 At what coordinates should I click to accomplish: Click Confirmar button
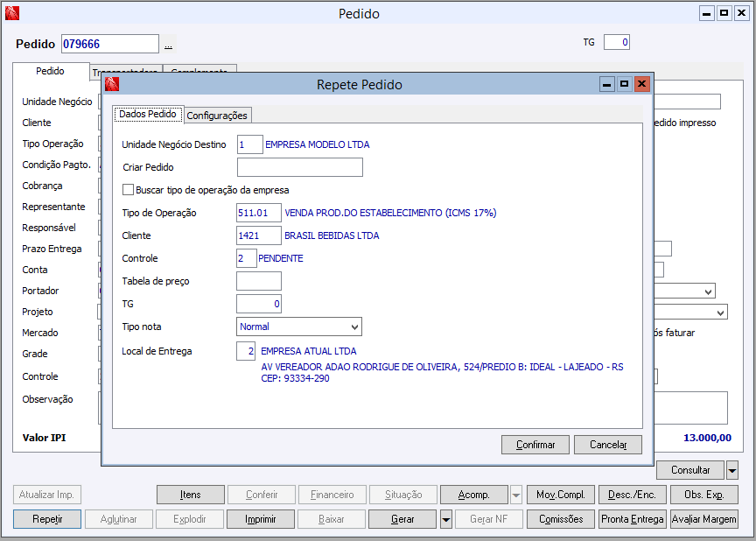click(535, 445)
